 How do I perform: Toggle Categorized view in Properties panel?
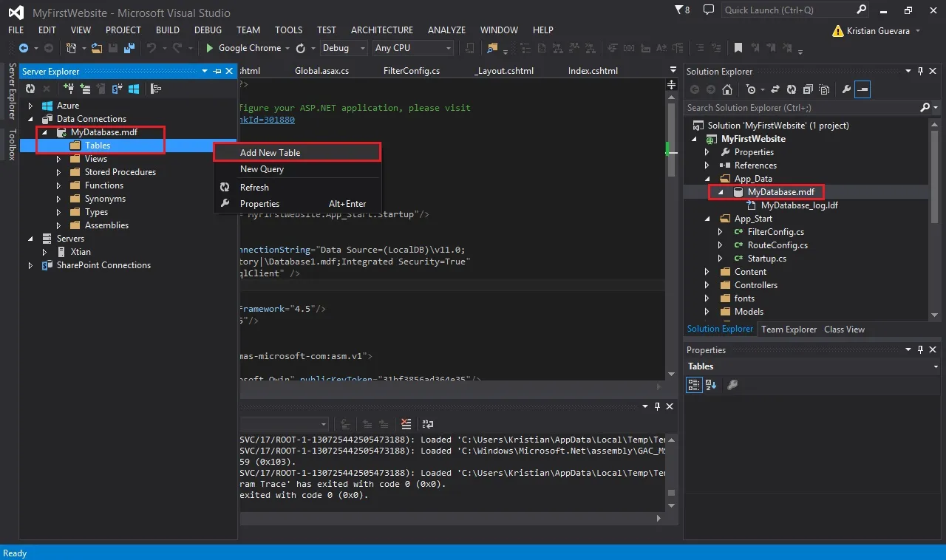(x=694, y=385)
